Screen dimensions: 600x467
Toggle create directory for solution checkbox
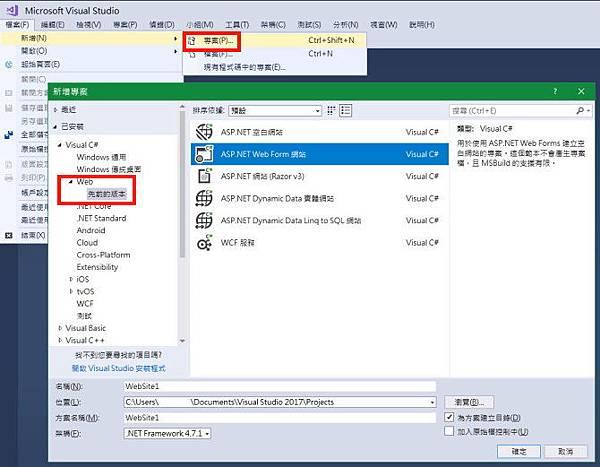pyautogui.click(x=449, y=417)
